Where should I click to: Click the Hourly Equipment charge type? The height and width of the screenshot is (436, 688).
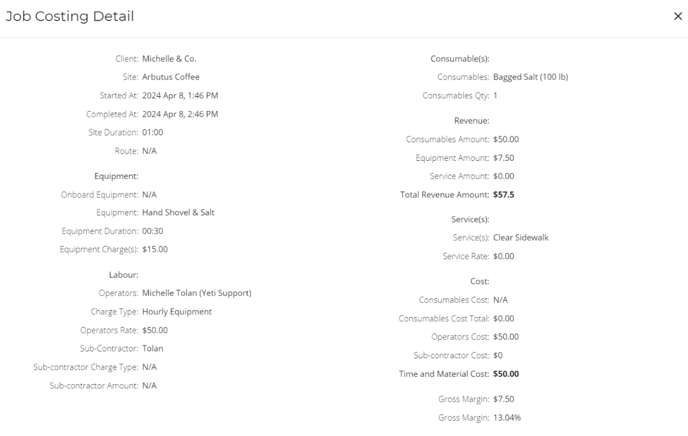tap(177, 312)
